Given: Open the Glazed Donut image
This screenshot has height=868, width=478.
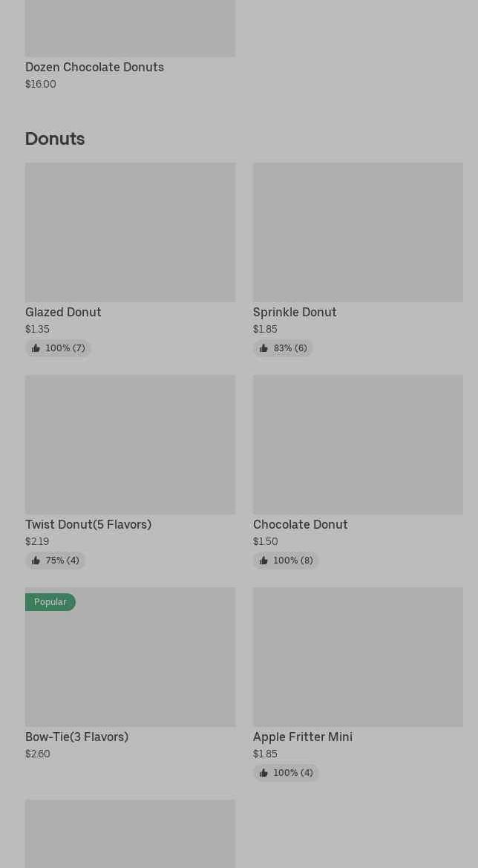Looking at the screenshot, I should coord(130,232).
